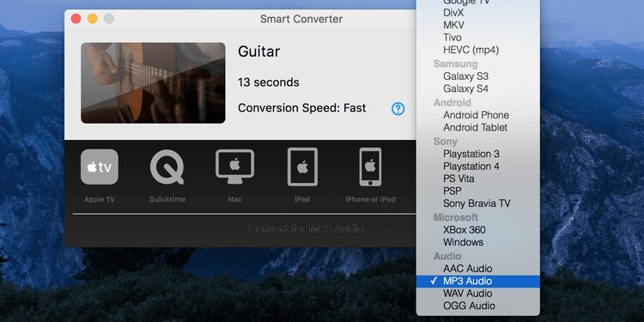
Task: Select the Apple TV preset icon
Action: click(x=100, y=167)
